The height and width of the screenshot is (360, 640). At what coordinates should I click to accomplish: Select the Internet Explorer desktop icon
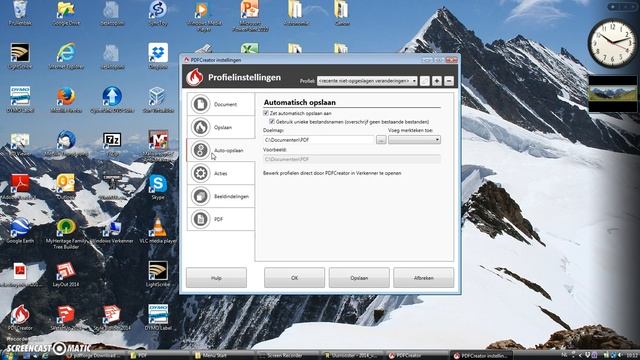coord(66,56)
